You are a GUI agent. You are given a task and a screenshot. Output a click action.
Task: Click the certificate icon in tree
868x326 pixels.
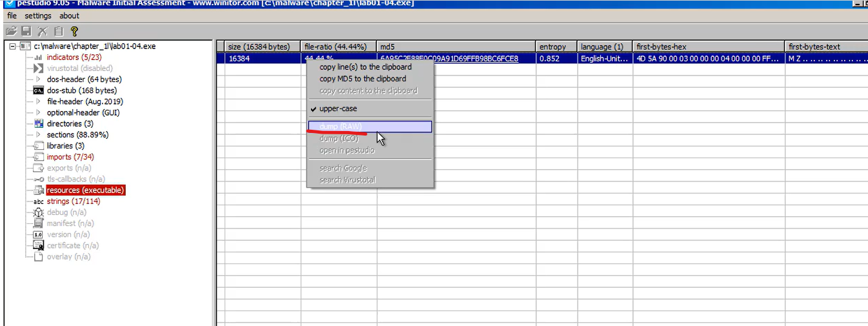pyautogui.click(x=38, y=245)
